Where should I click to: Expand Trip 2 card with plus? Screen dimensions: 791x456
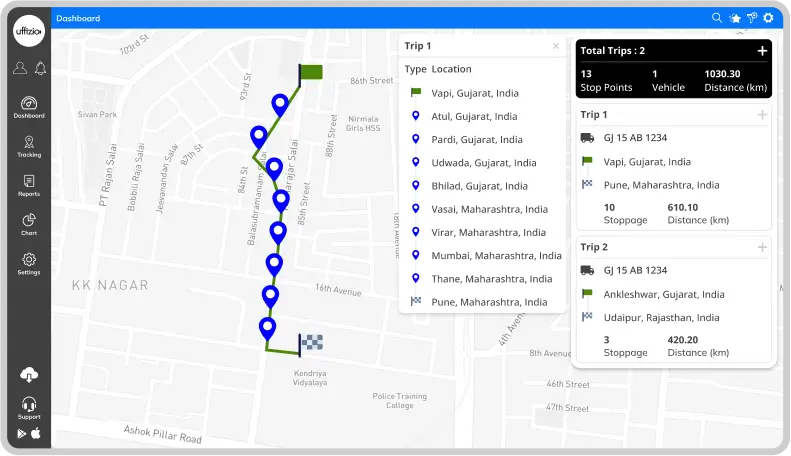tap(762, 247)
